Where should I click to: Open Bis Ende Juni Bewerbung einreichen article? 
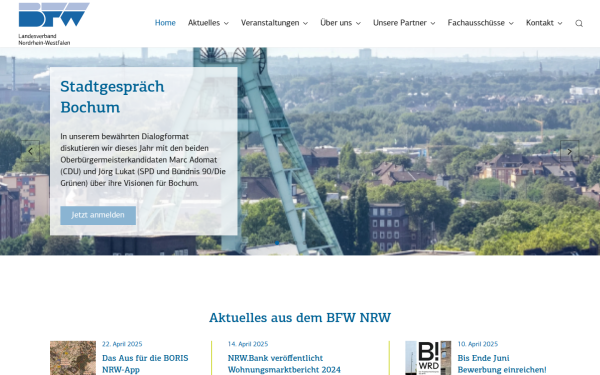coord(502,364)
